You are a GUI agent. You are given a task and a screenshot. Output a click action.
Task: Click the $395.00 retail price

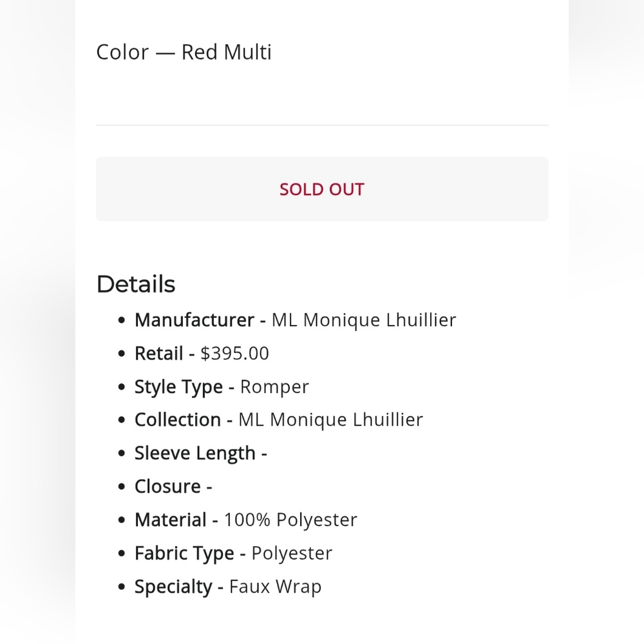(234, 353)
